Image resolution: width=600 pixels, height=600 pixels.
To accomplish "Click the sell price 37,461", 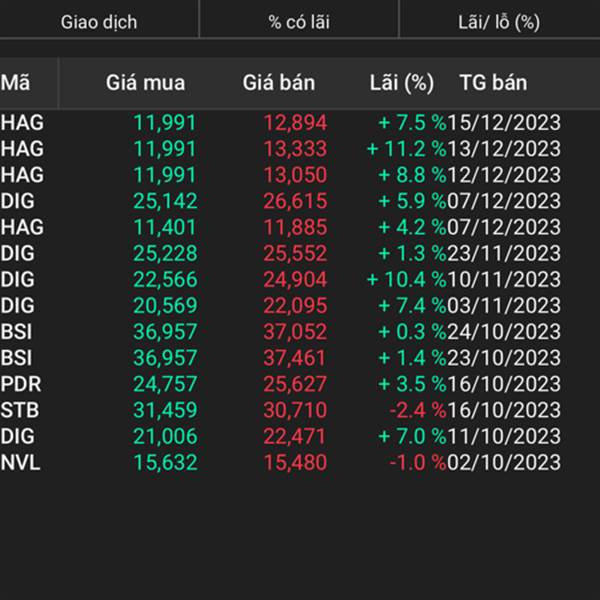I will coord(295,358).
